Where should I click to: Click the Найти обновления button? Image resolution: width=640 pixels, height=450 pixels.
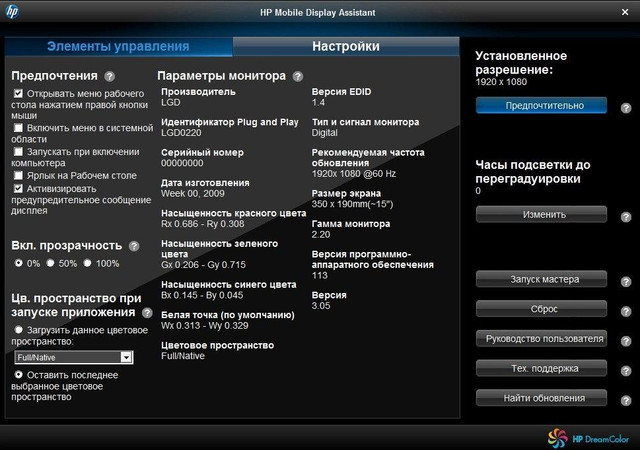(x=541, y=398)
